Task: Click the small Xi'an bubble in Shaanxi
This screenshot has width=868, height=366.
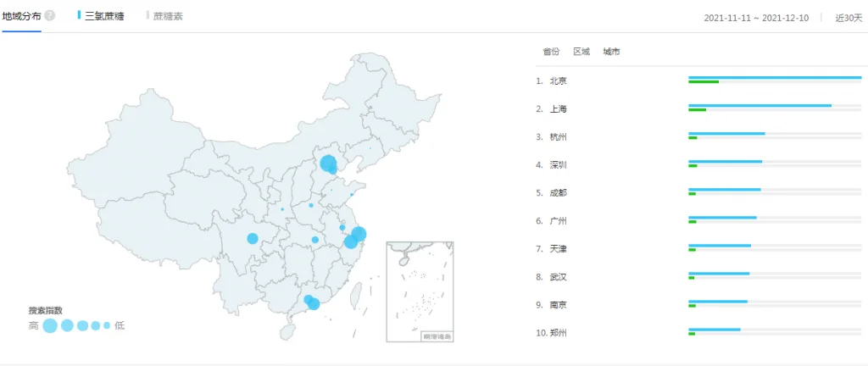Action: pyautogui.click(x=282, y=209)
